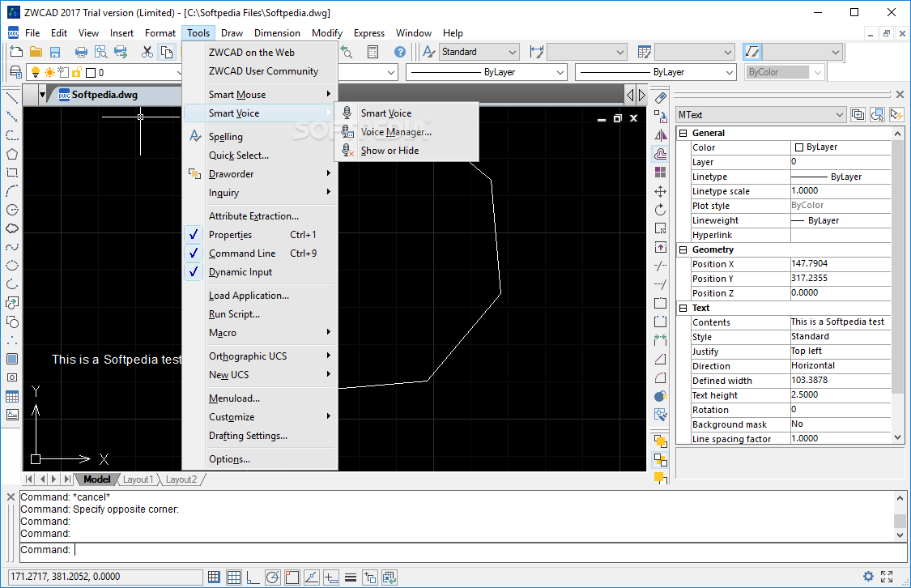
Task: Select the Ellipse tool in Draw toolbar
Action: 11,266
